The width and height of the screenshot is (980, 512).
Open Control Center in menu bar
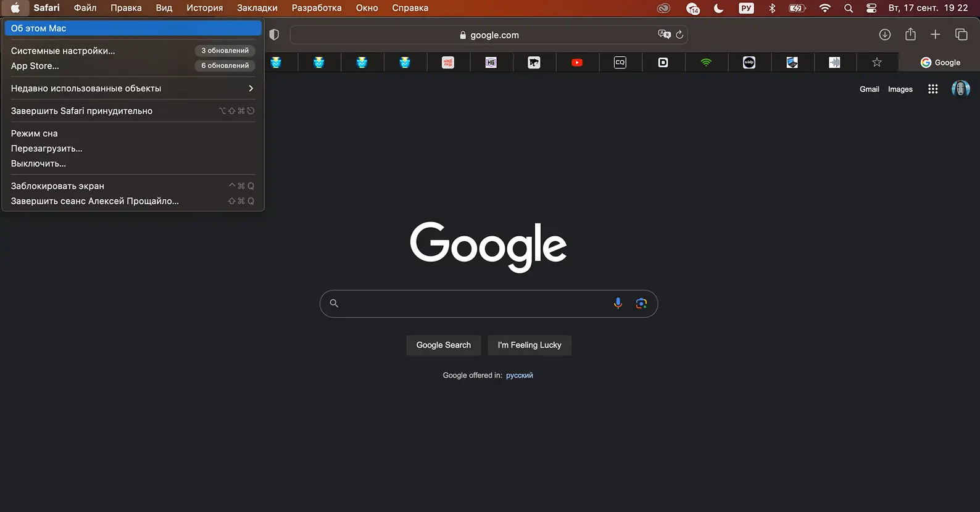[x=871, y=8]
